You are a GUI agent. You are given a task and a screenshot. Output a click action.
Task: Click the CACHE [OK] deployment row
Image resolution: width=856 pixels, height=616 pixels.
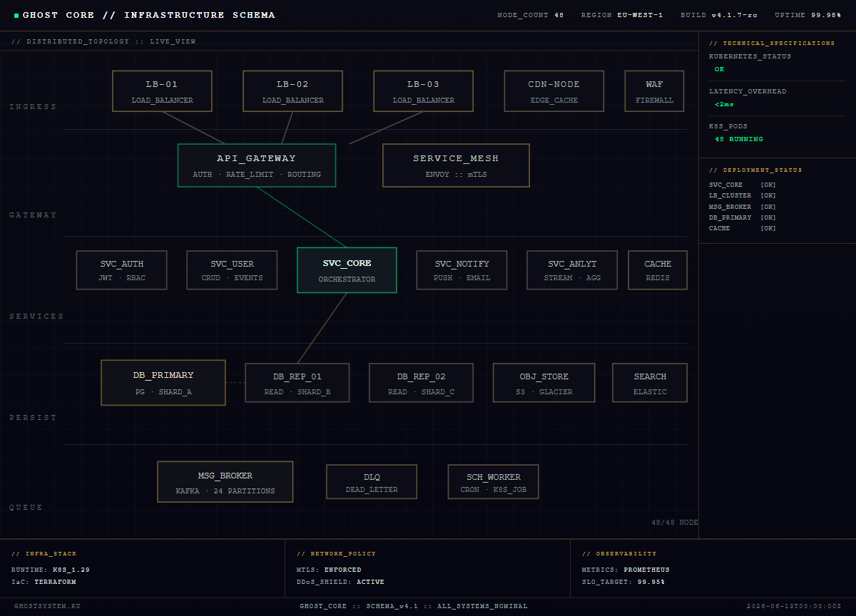(743, 228)
